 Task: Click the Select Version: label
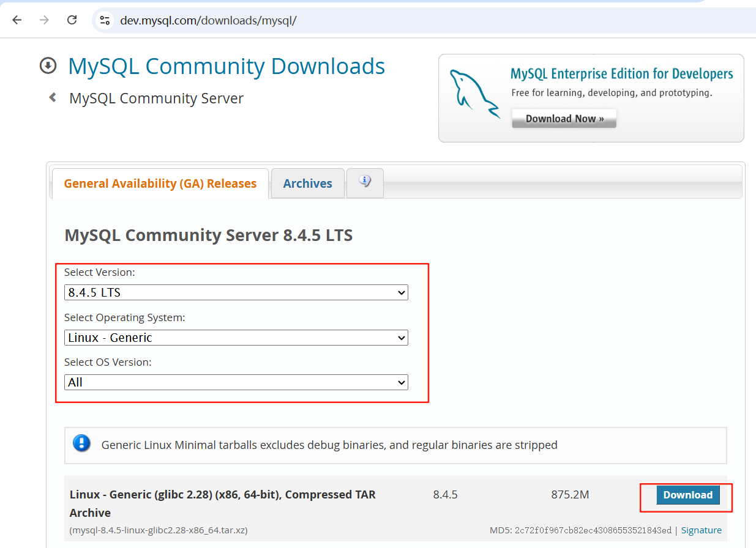click(x=100, y=272)
